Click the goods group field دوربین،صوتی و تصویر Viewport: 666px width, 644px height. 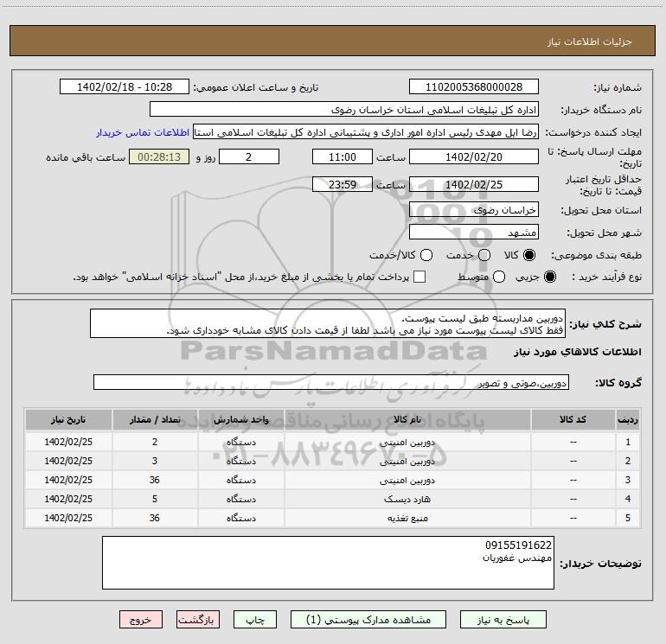pyautogui.click(x=331, y=382)
